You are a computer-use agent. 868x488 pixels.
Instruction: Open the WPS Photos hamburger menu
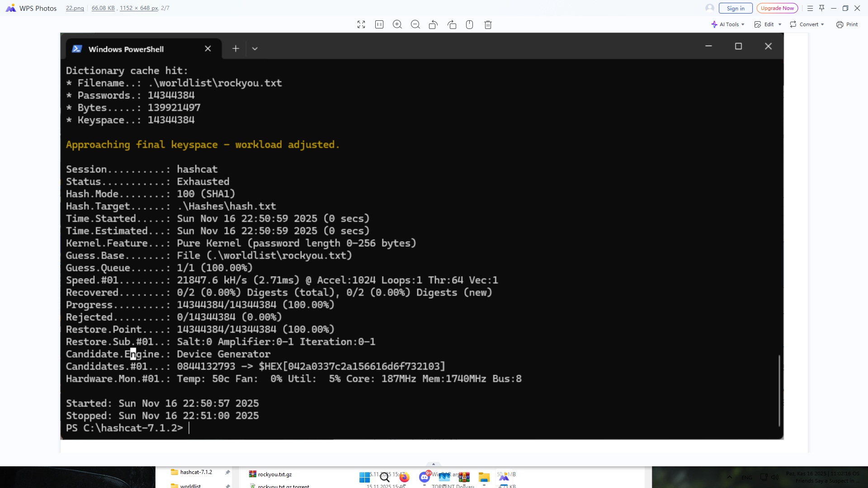click(x=810, y=8)
